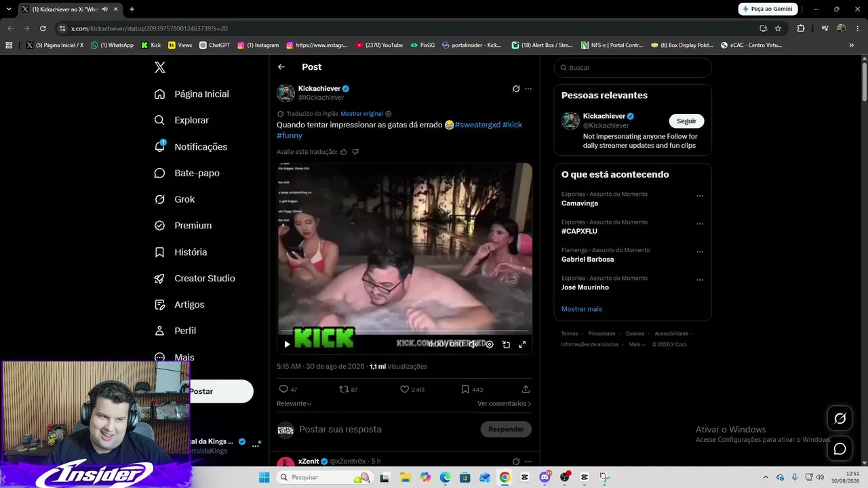Image resolution: width=868 pixels, height=488 pixels.
Task: Seek on the video progress bar
Action: [x=404, y=331]
